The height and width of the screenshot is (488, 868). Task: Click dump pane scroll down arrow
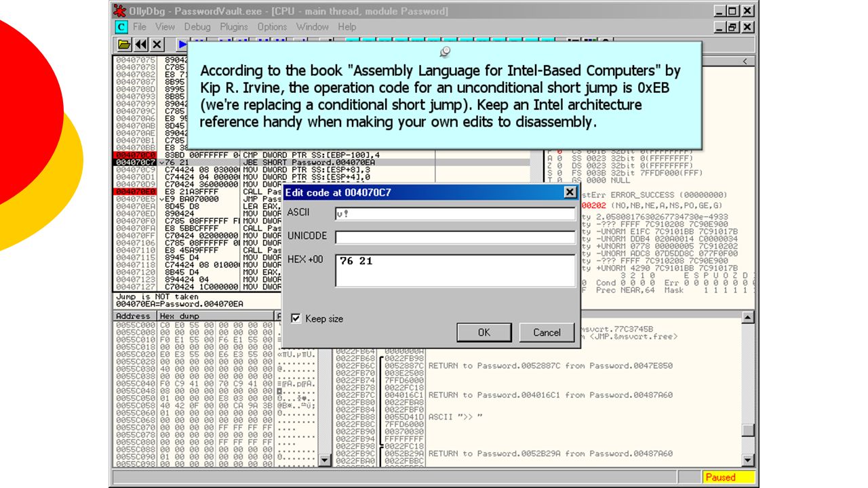[325, 460]
